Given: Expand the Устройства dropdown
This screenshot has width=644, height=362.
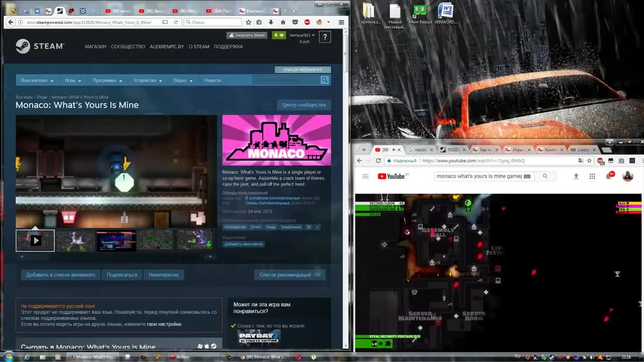Looking at the screenshot, I should click(147, 80).
